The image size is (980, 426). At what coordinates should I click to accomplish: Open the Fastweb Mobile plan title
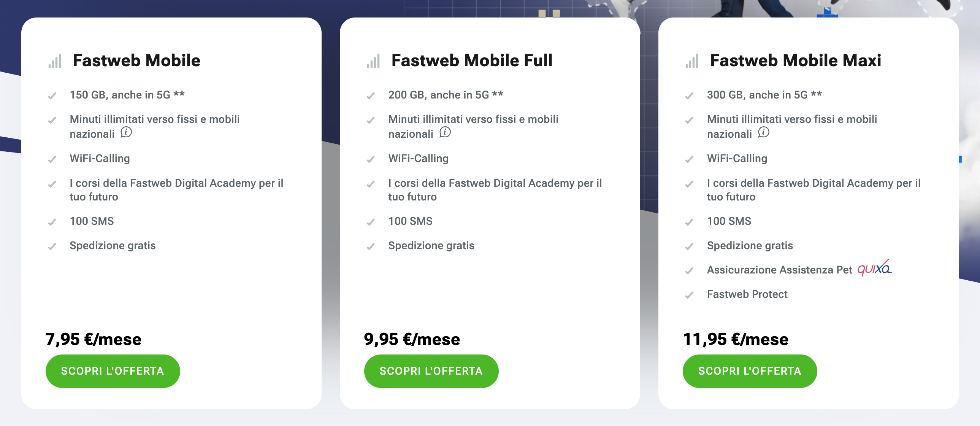click(136, 60)
